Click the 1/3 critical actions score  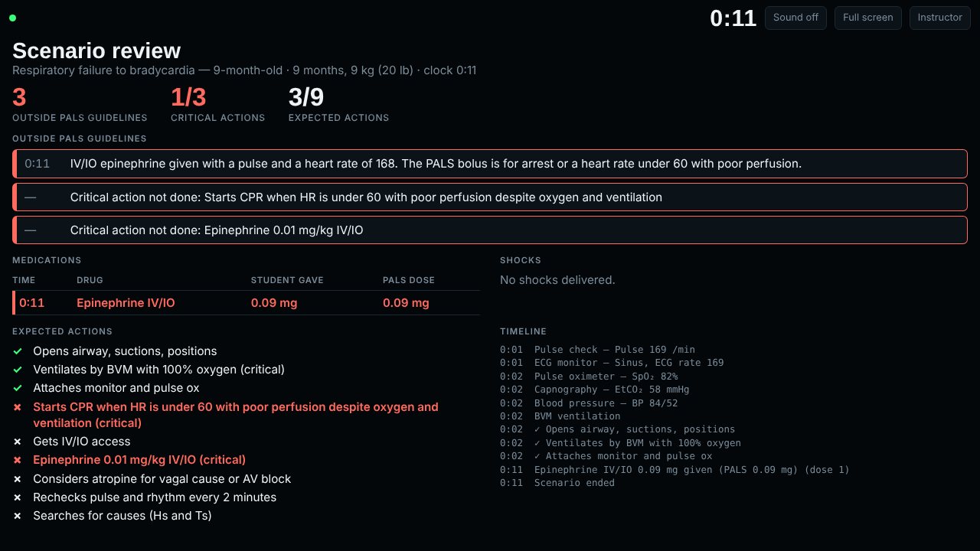click(x=188, y=97)
